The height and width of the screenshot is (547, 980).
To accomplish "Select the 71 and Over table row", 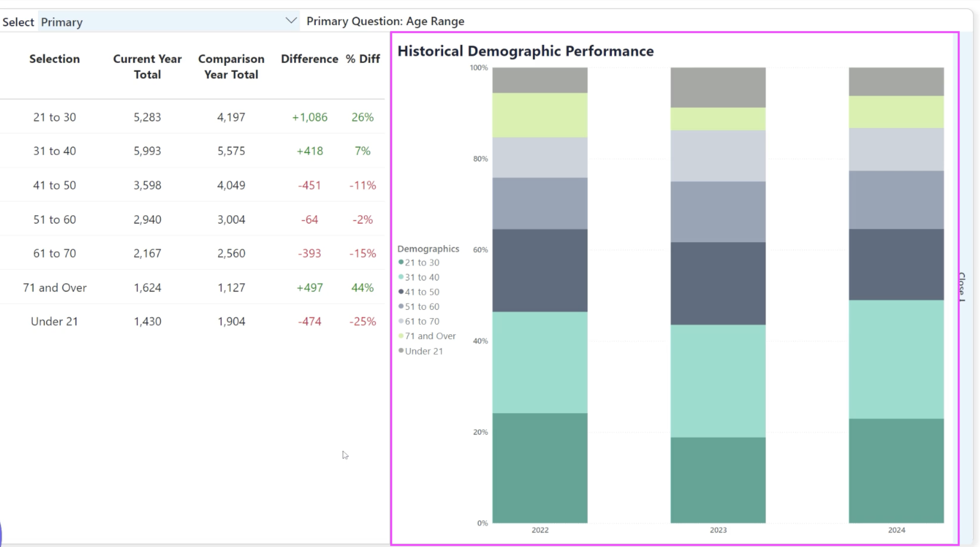I will [x=55, y=288].
